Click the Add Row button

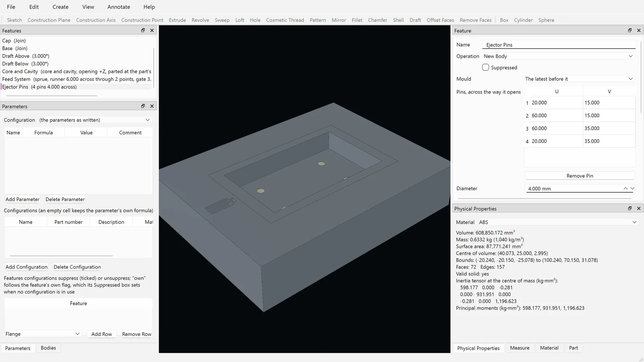coord(101,334)
